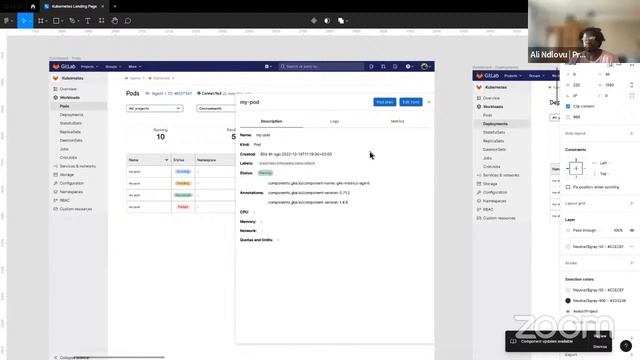
Task: Open the Resources tool in the toolbar
Action: point(101,20)
